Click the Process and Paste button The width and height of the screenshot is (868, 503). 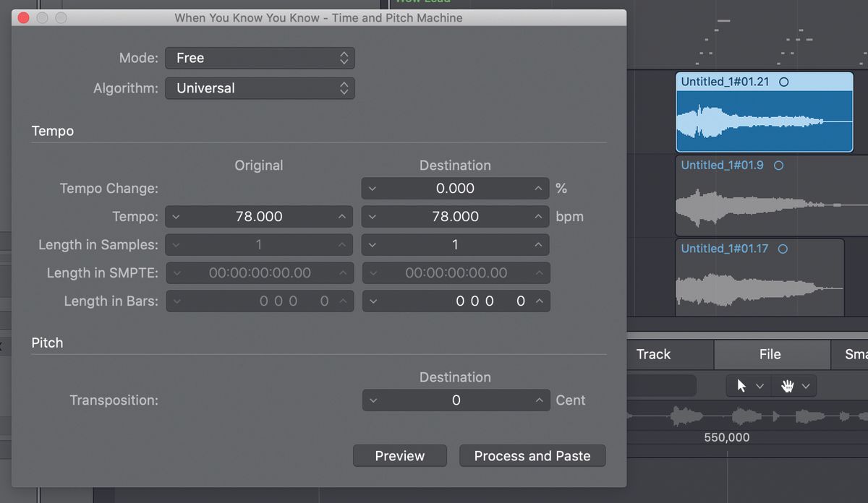[532, 455]
